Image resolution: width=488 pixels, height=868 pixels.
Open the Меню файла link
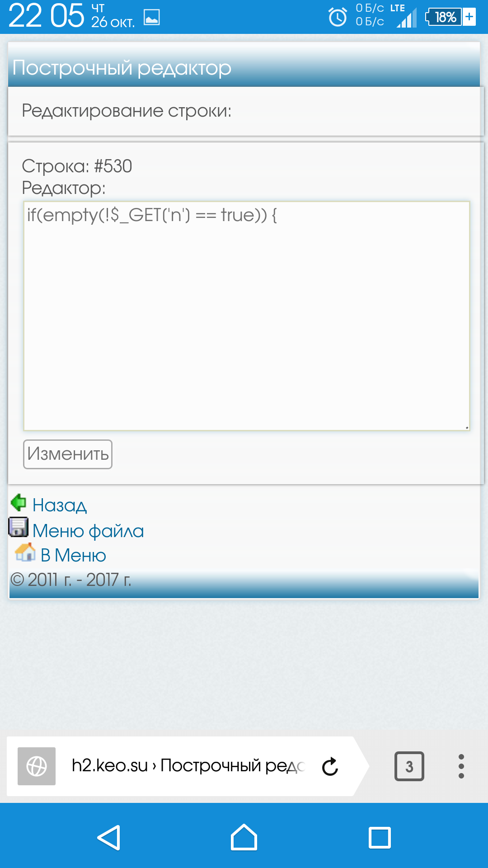click(88, 531)
